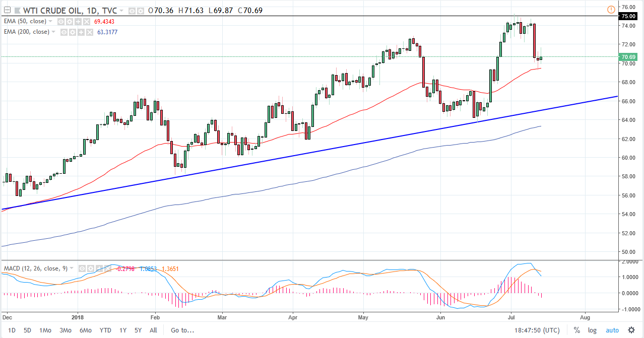The image size is (644, 338).
Task: Select the percentage scale icon
Action: 577,330
